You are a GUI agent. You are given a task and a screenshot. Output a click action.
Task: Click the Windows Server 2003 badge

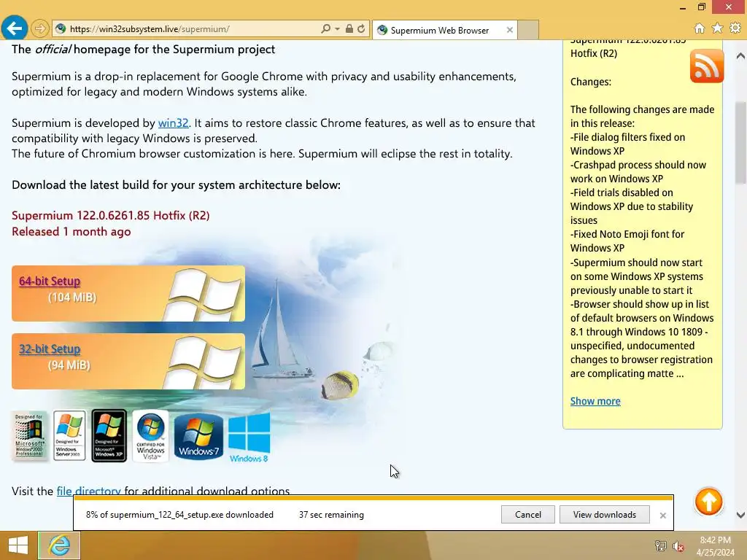tap(69, 435)
